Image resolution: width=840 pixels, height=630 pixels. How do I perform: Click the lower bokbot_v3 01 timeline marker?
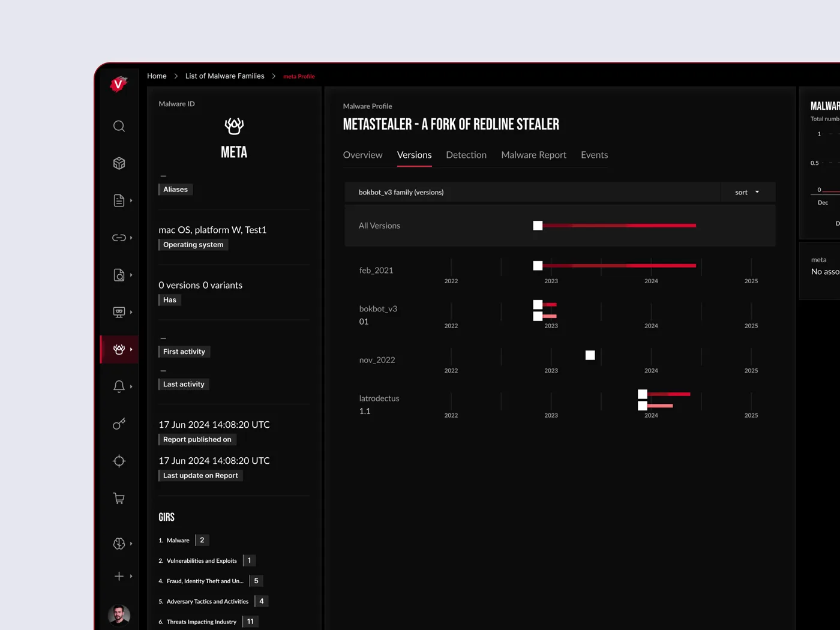pyautogui.click(x=538, y=316)
